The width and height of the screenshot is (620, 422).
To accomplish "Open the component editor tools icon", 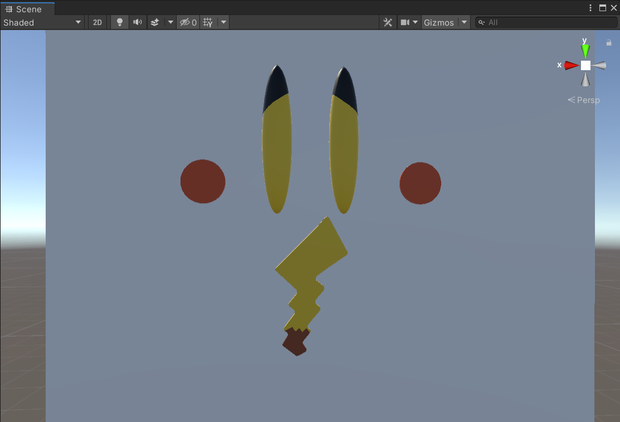I will pos(388,23).
